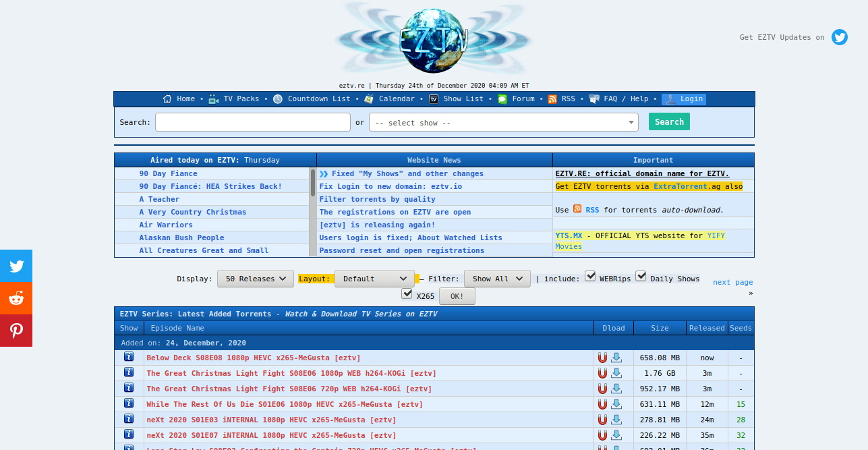Download torrent for Christmas Light Fight 1080p

(x=616, y=373)
